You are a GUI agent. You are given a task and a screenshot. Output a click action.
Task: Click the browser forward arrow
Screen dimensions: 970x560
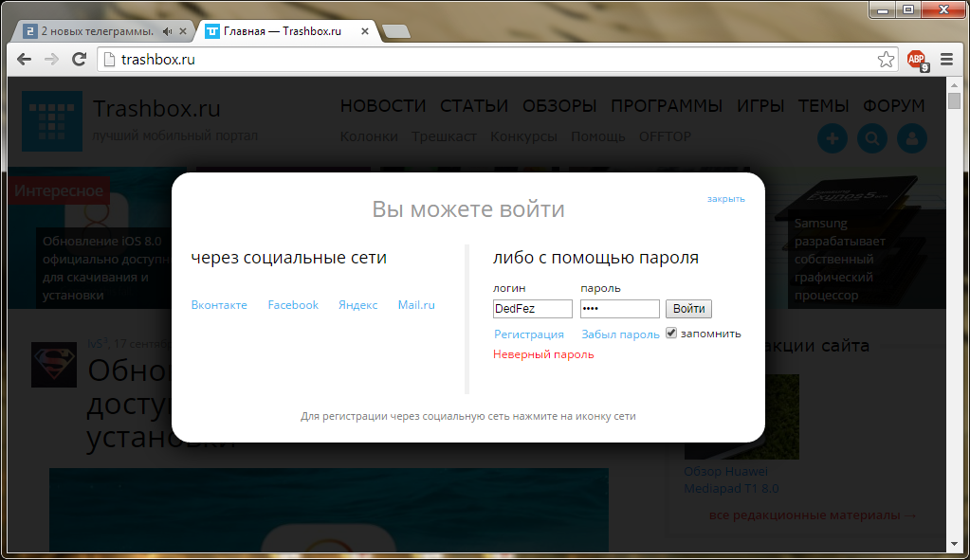[52, 60]
